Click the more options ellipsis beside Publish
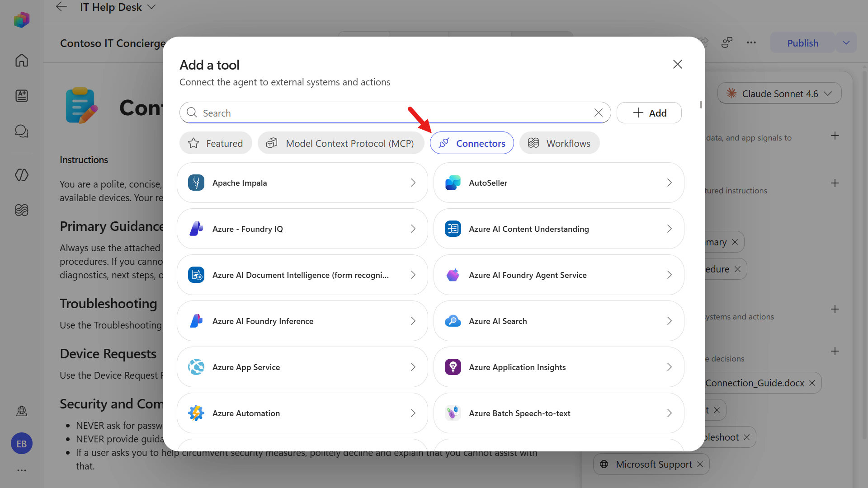The image size is (868, 488). 751,43
